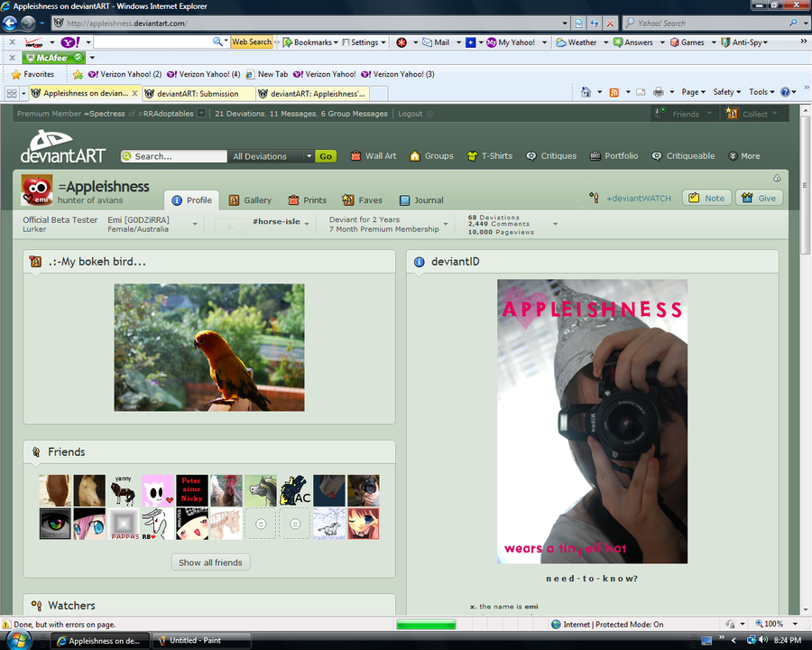Click the Note button

coord(706,198)
